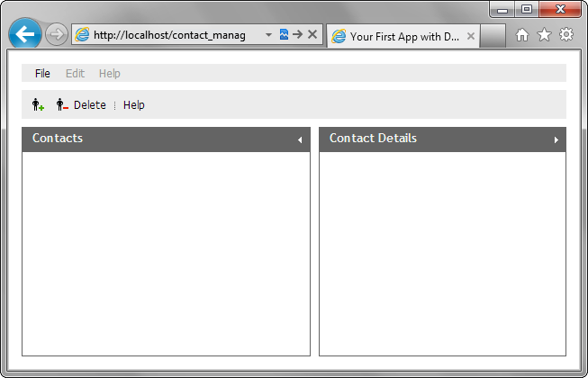Viewport: 588px width, 378px height.
Task: Click the Contact Details panel title
Action: click(373, 139)
